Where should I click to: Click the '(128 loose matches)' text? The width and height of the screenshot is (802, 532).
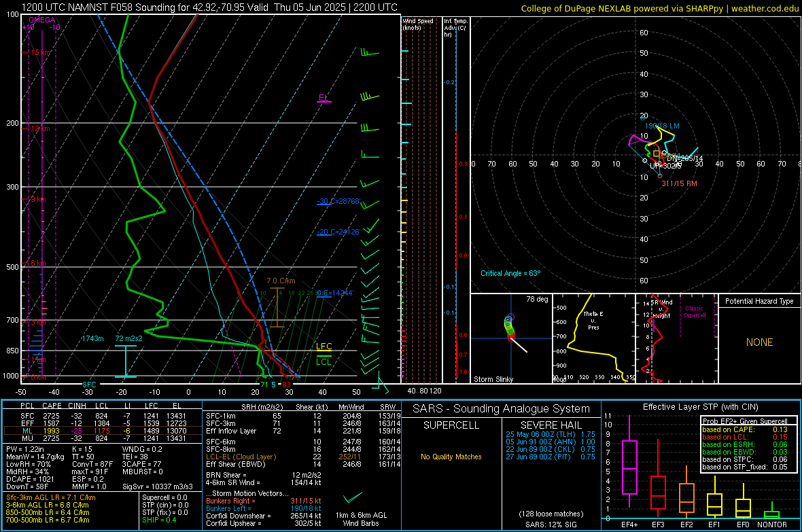[551, 514]
